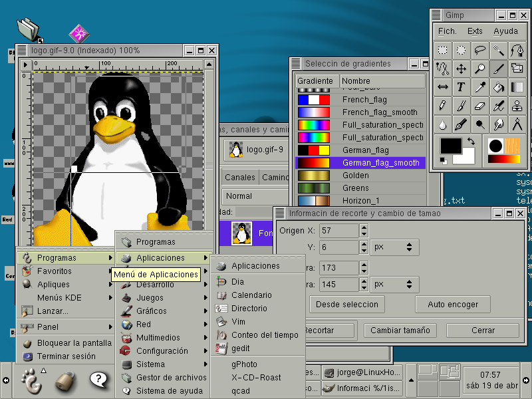The width and height of the screenshot is (532, 399).
Task: Select the Horizon_1 gradient
Action: [360, 201]
